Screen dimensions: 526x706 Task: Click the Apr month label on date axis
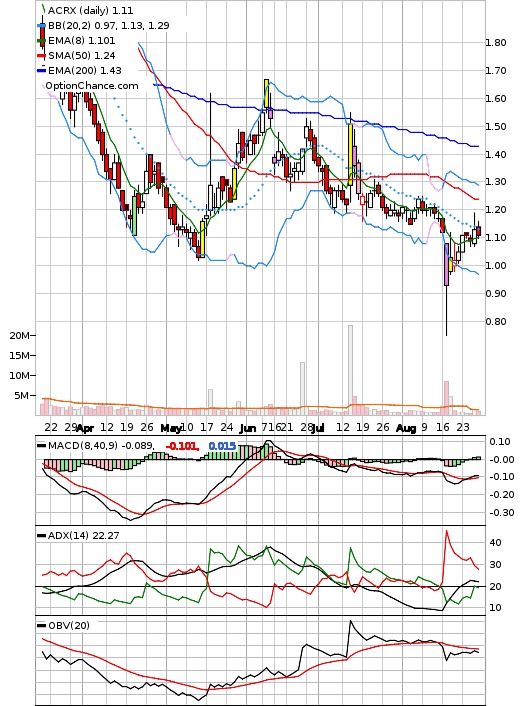coord(85,428)
